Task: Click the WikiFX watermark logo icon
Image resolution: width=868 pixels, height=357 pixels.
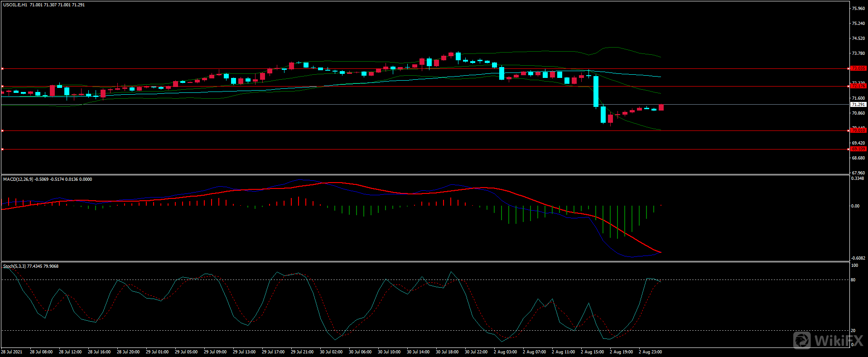Action: tap(802, 340)
